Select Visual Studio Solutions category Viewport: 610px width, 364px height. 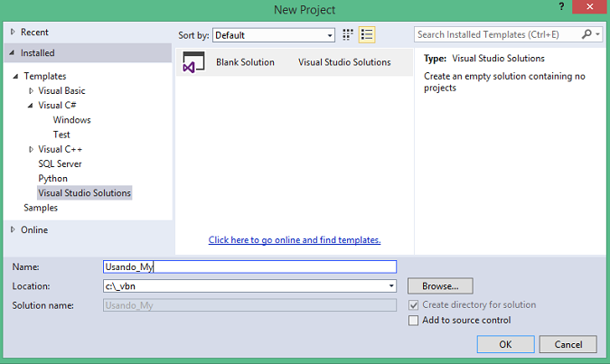tap(84, 193)
